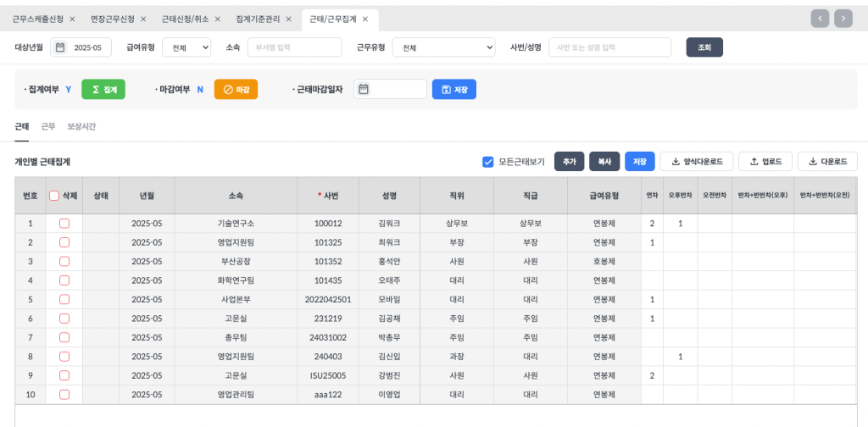
Task: Check delete box for 이영업 row
Action: (64, 394)
